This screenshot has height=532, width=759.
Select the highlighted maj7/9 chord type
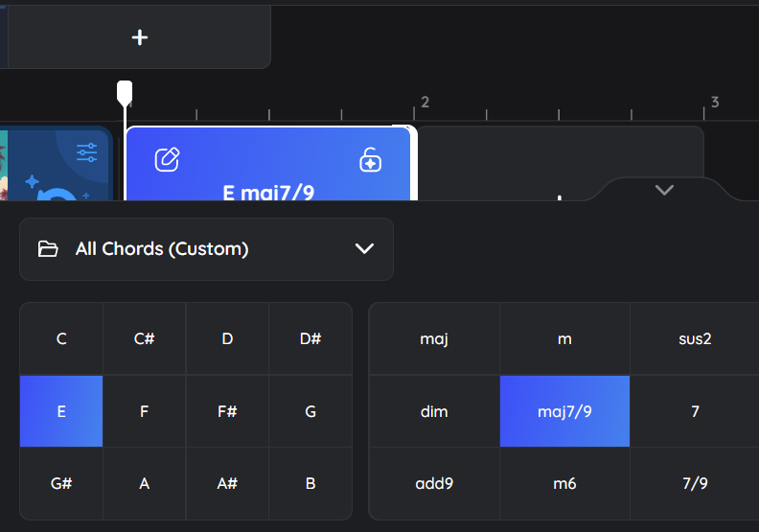[x=564, y=411]
